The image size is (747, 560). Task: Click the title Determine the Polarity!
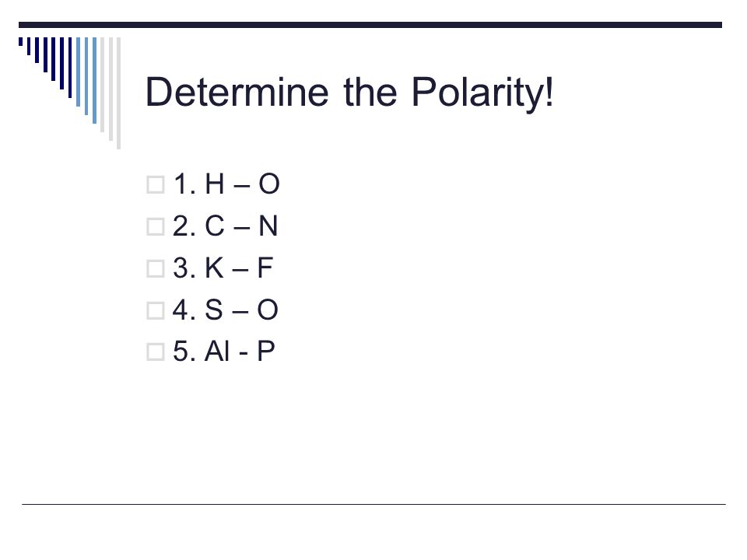coord(349,93)
